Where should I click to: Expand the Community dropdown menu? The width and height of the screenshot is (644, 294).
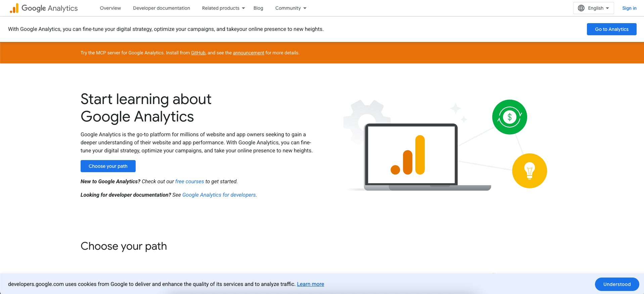click(x=291, y=8)
